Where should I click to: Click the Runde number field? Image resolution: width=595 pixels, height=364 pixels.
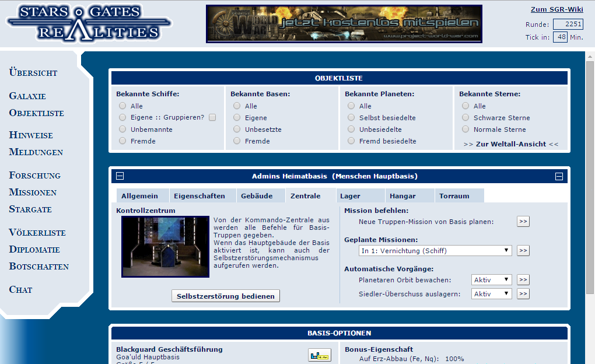(x=568, y=24)
